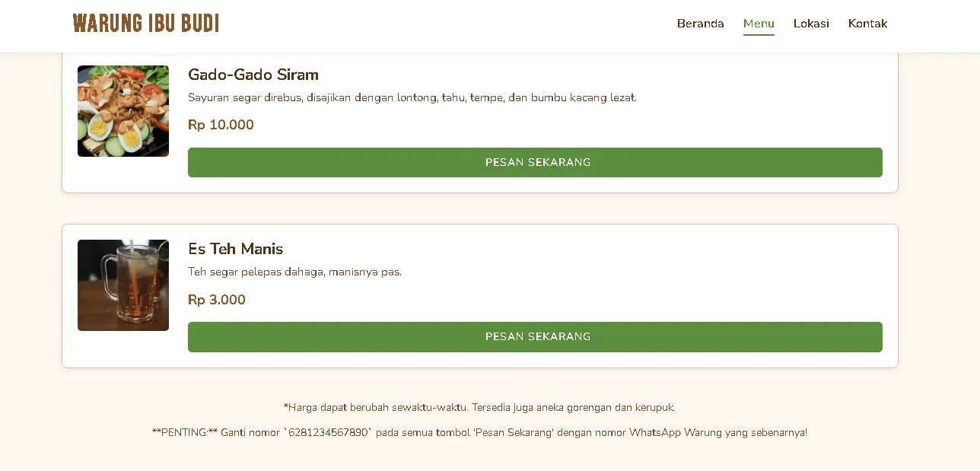980x471 pixels.
Task: Click the 'Gado-Gado Siram' heading
Action: coord(253,75)
